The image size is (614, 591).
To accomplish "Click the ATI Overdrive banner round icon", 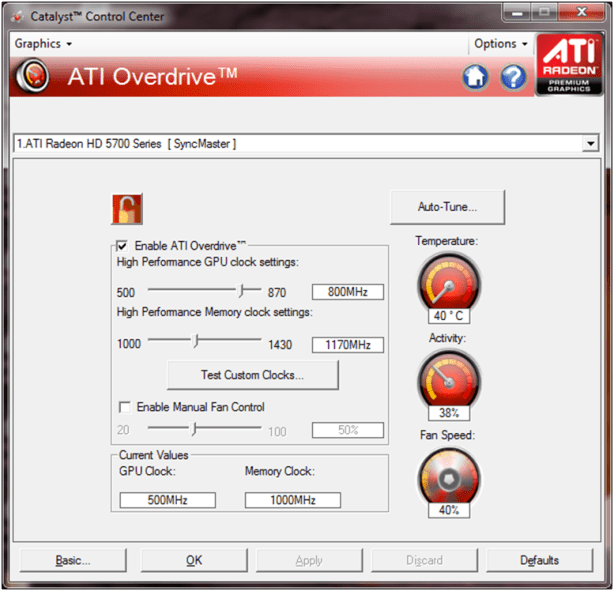I will (36, 77).
